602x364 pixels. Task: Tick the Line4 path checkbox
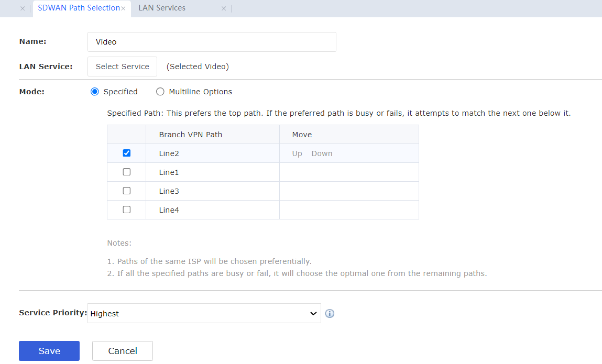[126, 210]
